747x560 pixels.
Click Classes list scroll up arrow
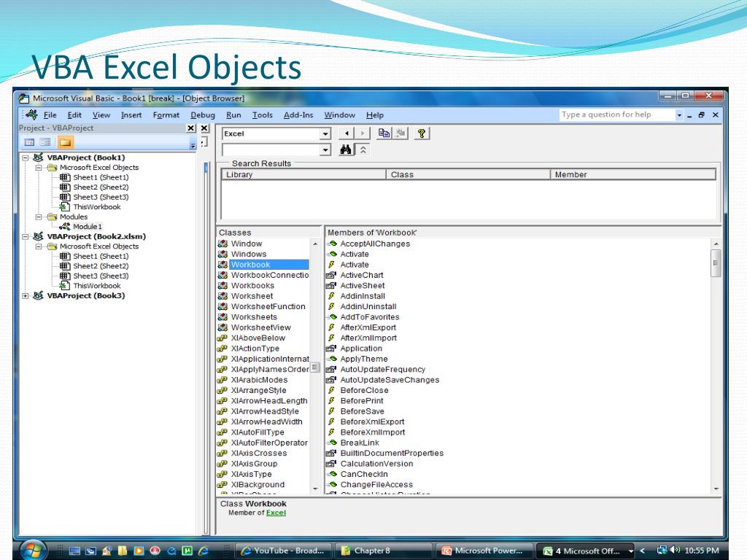pyautogui.click(x=315, y=244)
